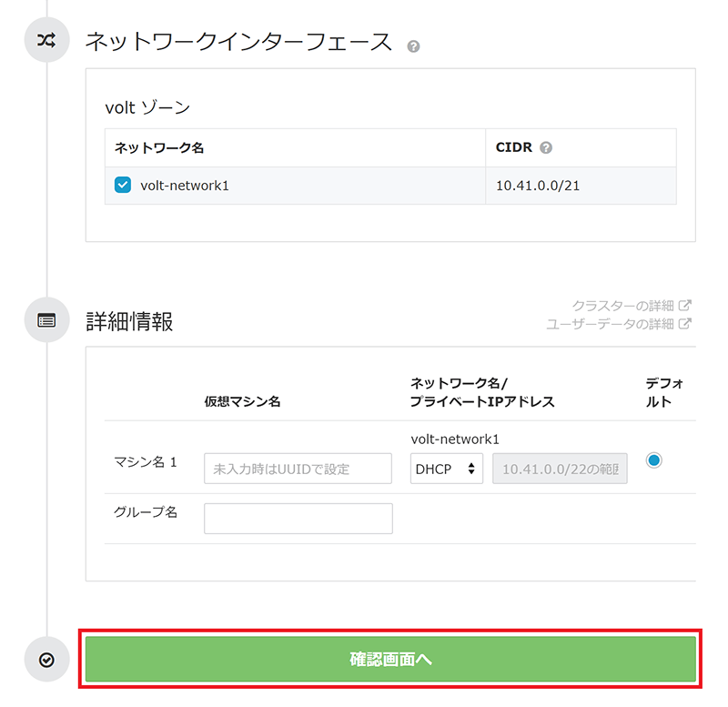Viewport: 728px width, 707px height.
Task: Click the private IP address field
Action: pos(560,469)
